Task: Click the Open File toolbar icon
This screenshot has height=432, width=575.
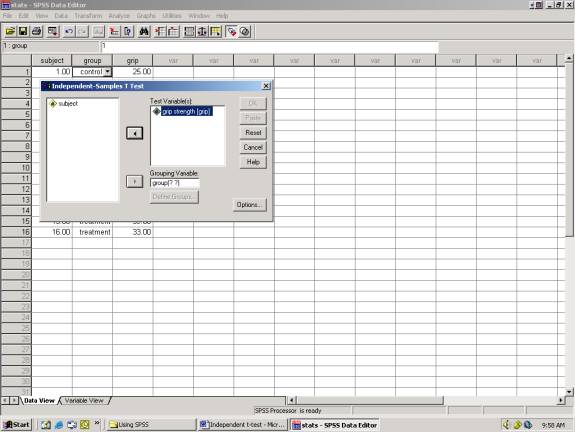Action: (10, 32)
